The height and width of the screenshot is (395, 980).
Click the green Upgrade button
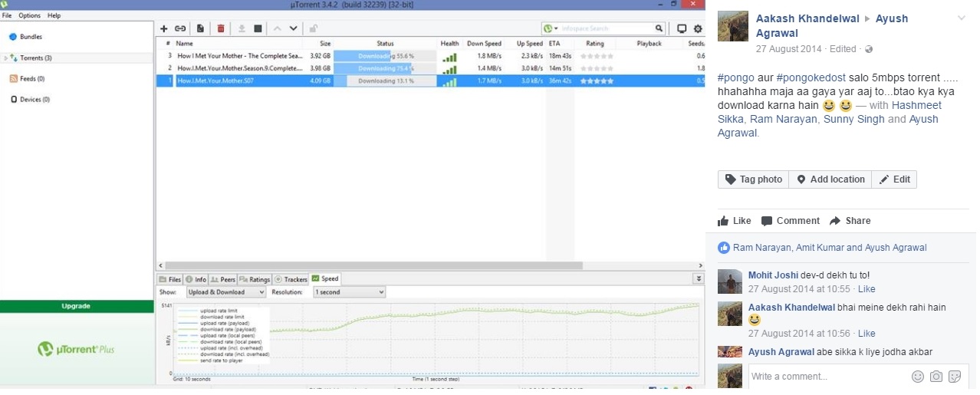(x=76, y=306)
